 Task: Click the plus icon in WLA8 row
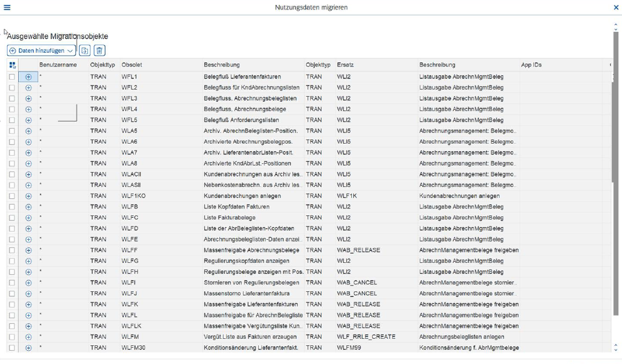[28, 164]
